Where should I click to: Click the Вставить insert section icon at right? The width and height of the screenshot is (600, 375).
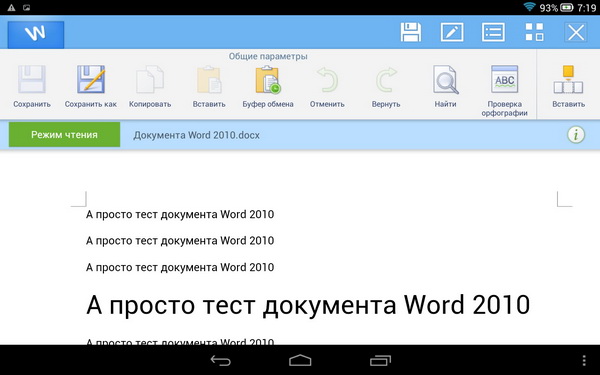568,86
